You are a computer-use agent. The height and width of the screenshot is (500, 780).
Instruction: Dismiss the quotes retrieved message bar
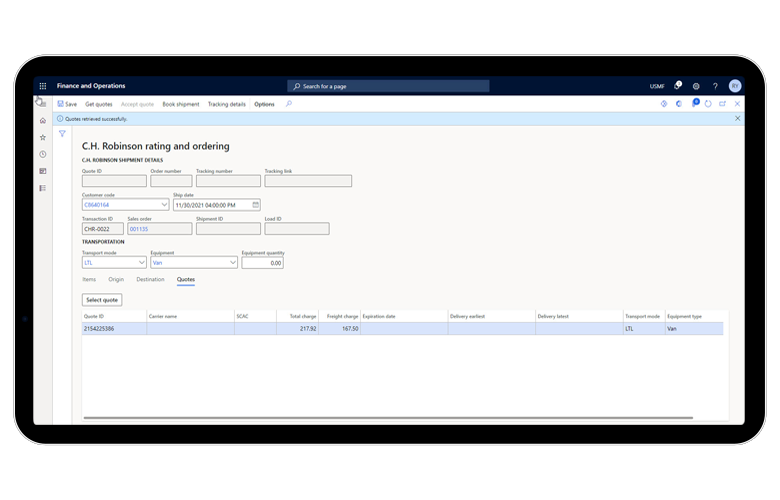point(738,118)
